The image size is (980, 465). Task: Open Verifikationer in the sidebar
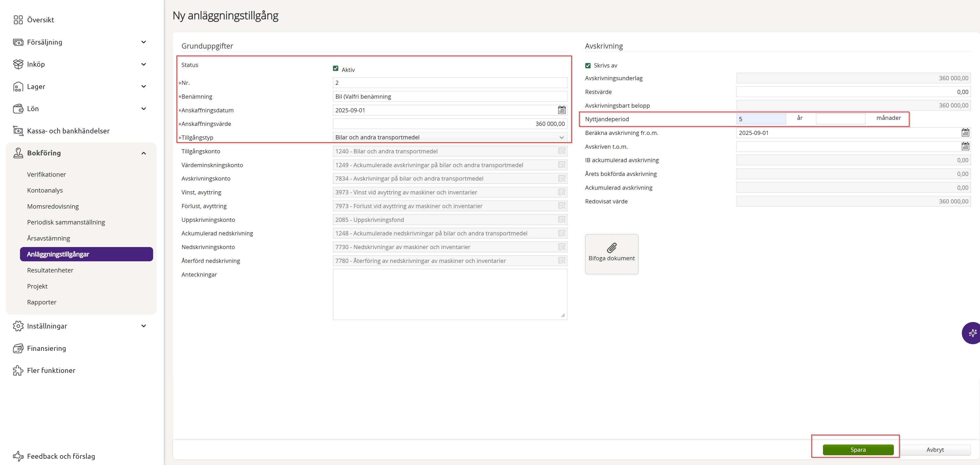46,175
